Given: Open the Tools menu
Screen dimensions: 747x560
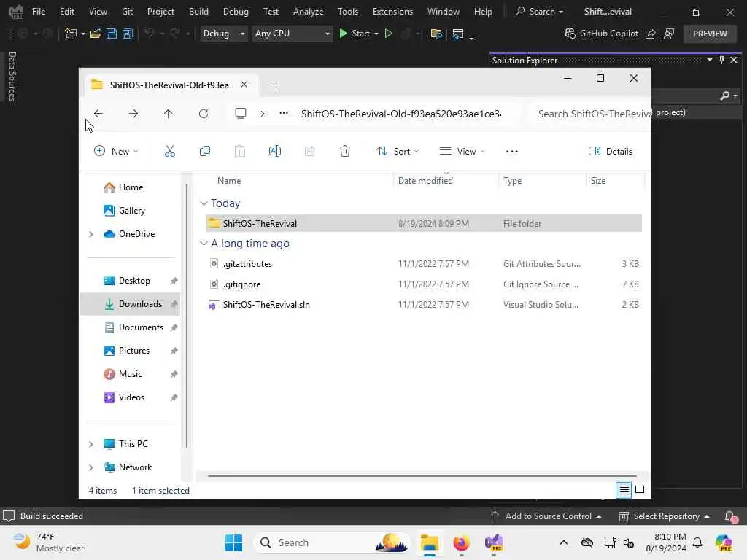Looking at the screenshot, I should (348, 12).
